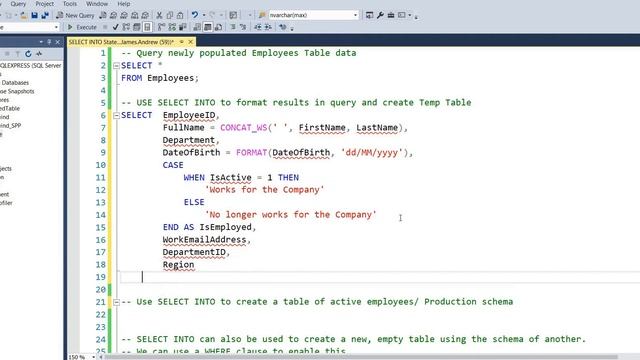Close the Object Explorer panel

click(x=58, y=42)
